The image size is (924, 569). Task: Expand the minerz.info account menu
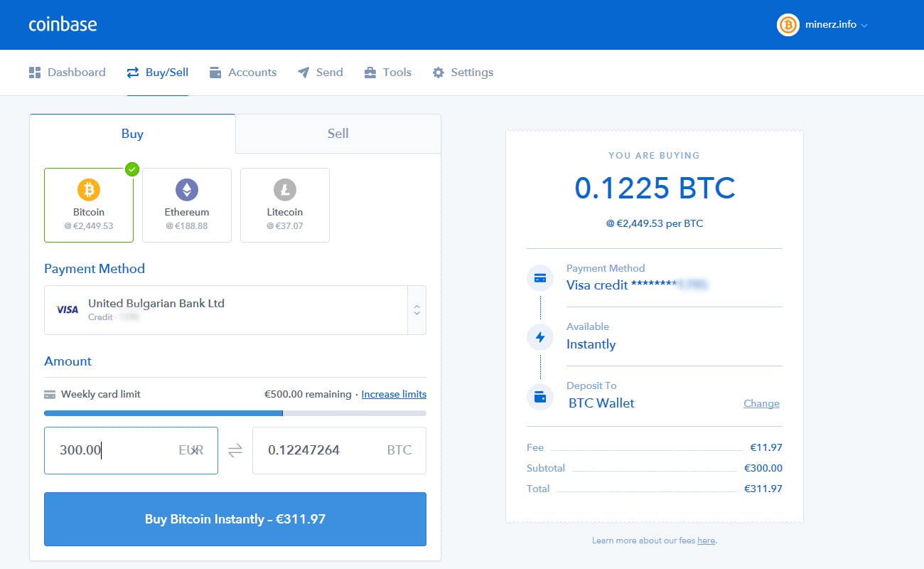pos(823,25)
